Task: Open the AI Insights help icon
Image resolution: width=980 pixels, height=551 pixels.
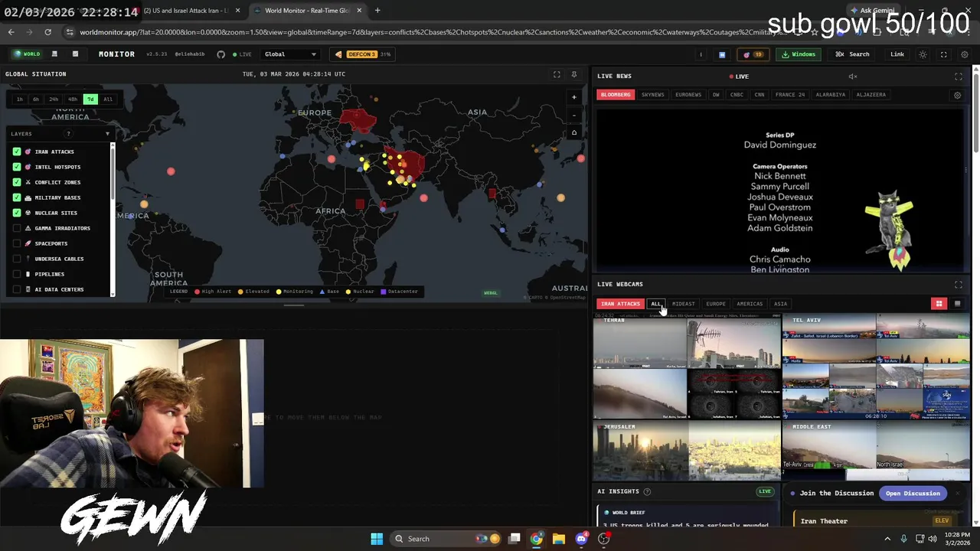Action: point(647,491)
